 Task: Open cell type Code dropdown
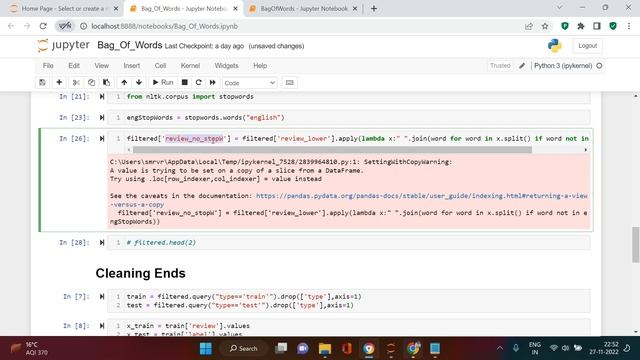point(249,83)
